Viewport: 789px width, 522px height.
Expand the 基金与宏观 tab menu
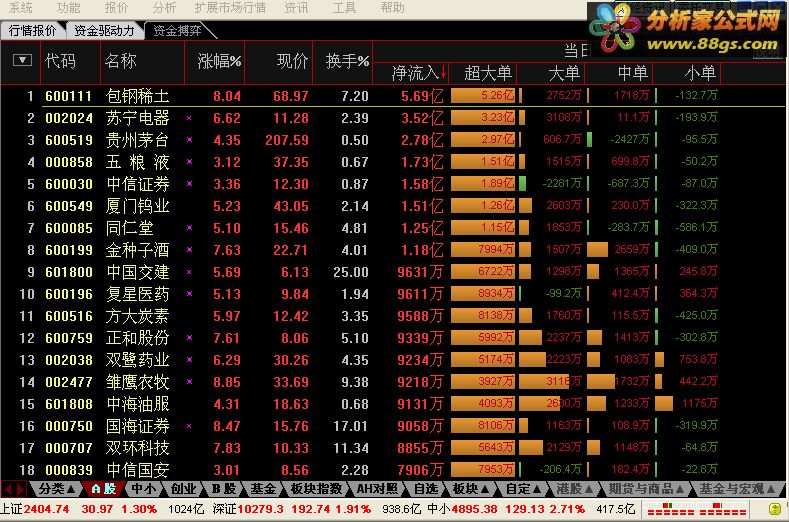(x=737, y=489)
